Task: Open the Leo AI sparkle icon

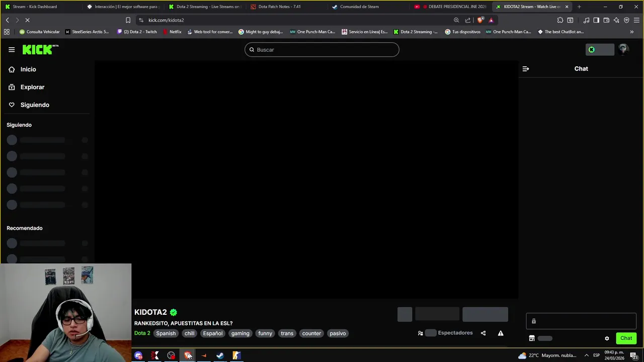Action: (616, 20)
